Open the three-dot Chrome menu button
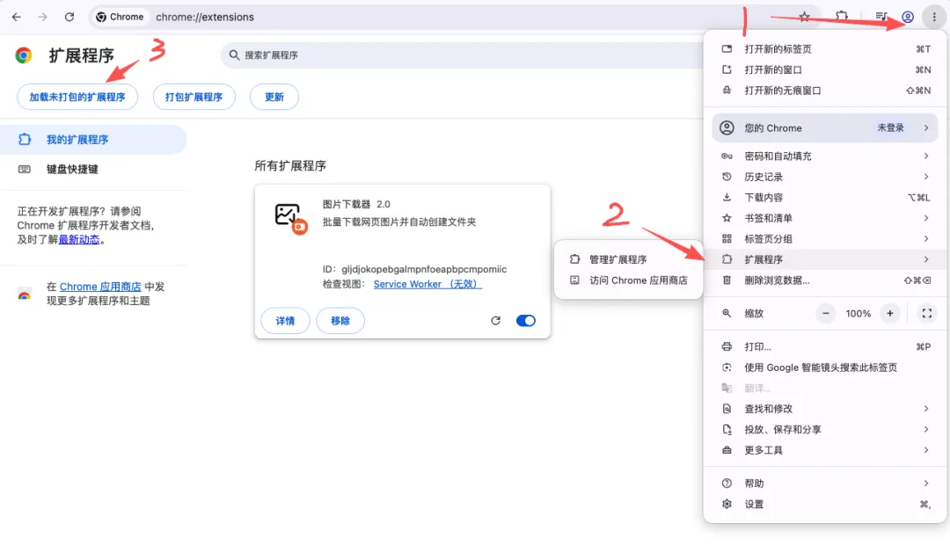Viewport: 950px width, 560px height. 933,17
